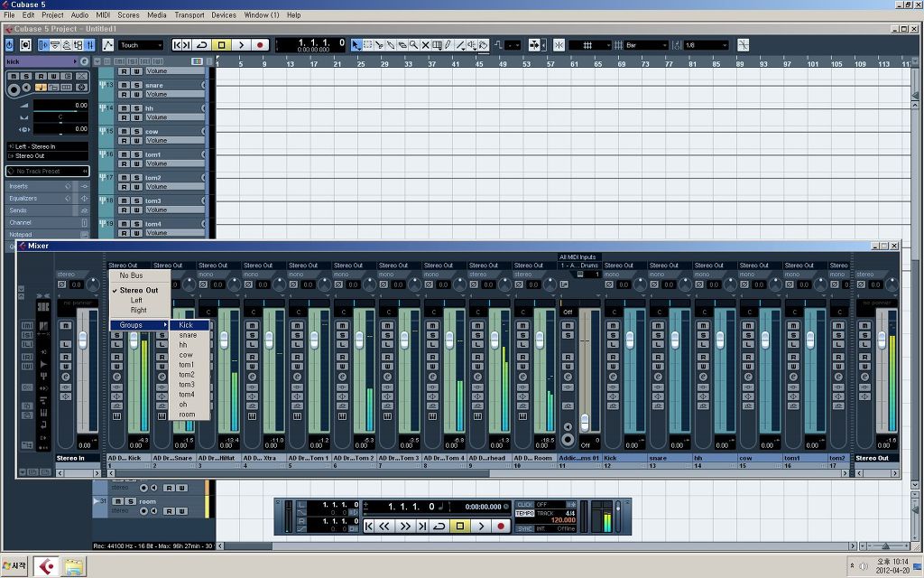Select the Zoom magnifier tool in toolbar
The height and width of the screenshot is (578, 924).
[413, 45]
